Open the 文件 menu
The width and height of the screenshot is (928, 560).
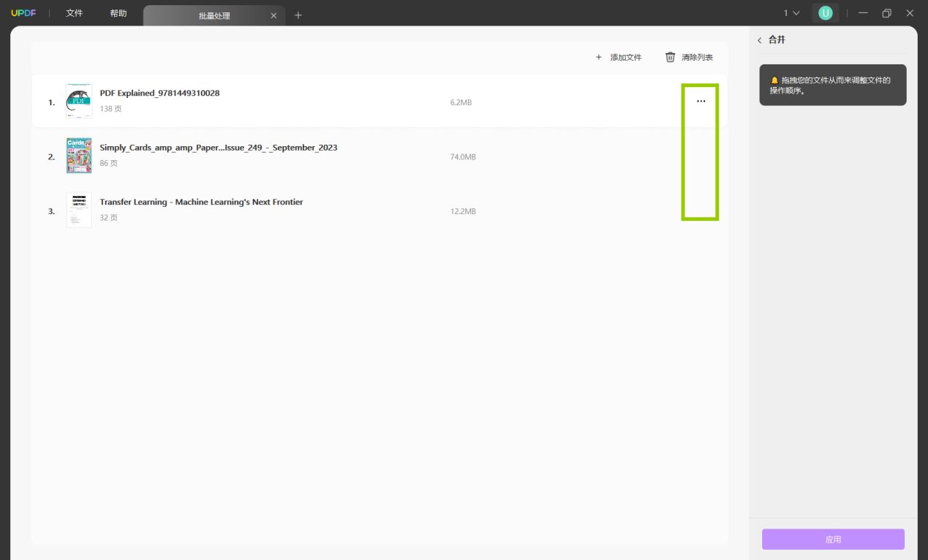75,13
